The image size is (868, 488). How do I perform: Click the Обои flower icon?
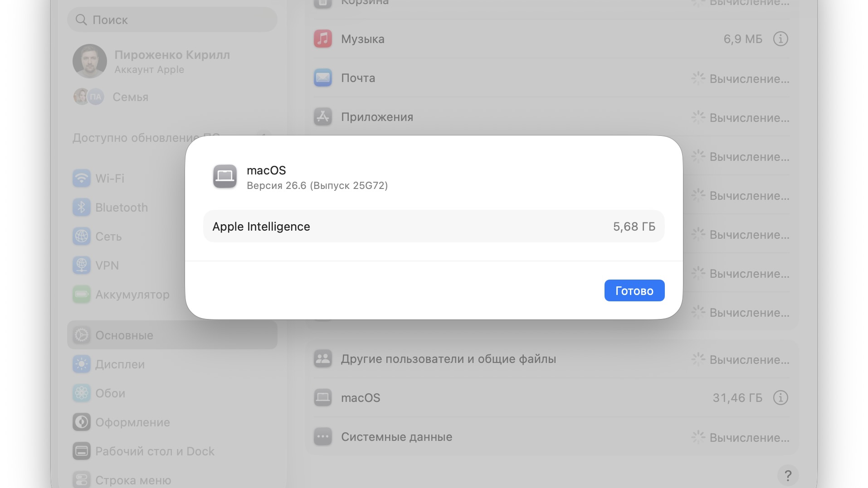[x=82, y=393]
